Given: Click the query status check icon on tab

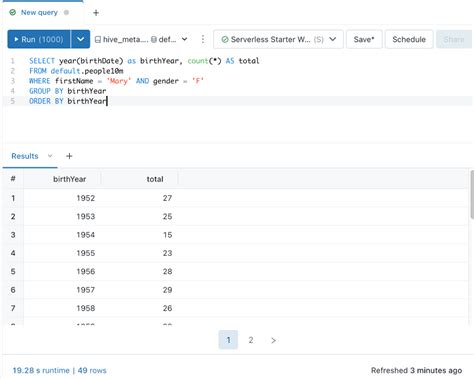Looking at the screenshot, I should [x=13, y=13].
